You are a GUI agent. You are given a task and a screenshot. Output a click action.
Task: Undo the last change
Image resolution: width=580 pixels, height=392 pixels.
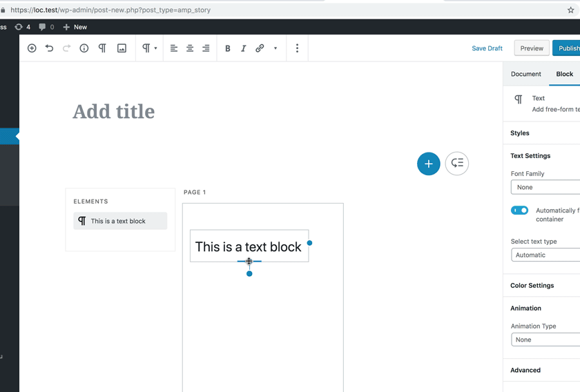[x=49, y=48]
